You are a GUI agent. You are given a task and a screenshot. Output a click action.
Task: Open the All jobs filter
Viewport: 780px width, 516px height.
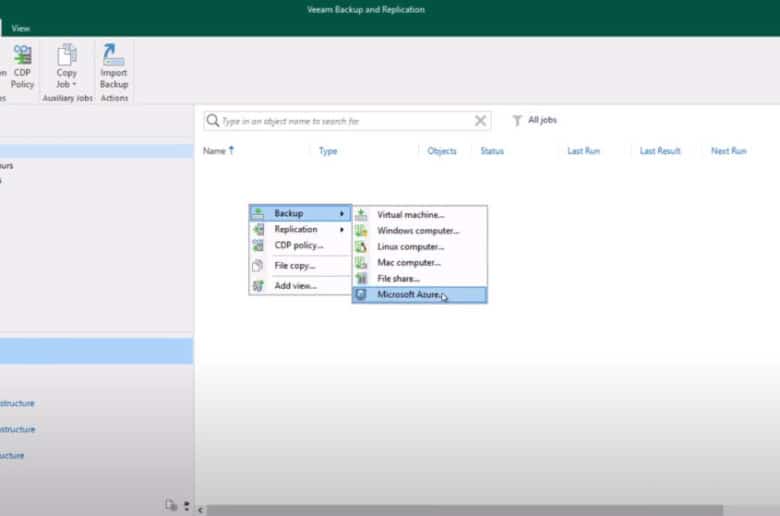coord(542,120)
